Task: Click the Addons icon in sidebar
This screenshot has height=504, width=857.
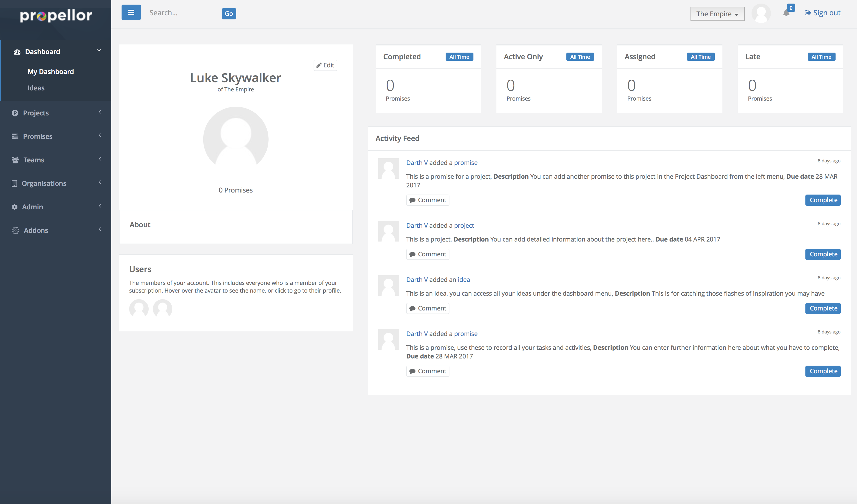Action: (x=15, y=230)
